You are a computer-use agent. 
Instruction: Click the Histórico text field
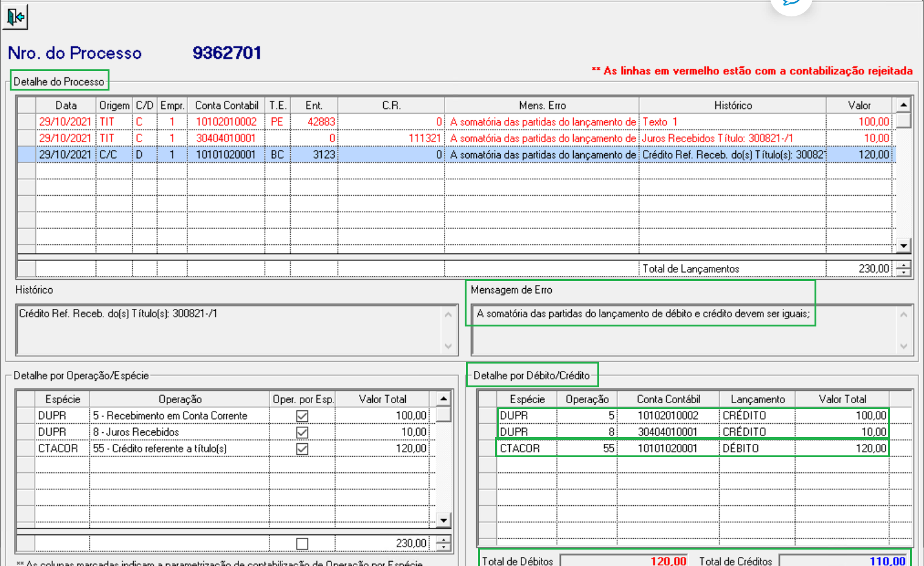[x=237, y=330]
